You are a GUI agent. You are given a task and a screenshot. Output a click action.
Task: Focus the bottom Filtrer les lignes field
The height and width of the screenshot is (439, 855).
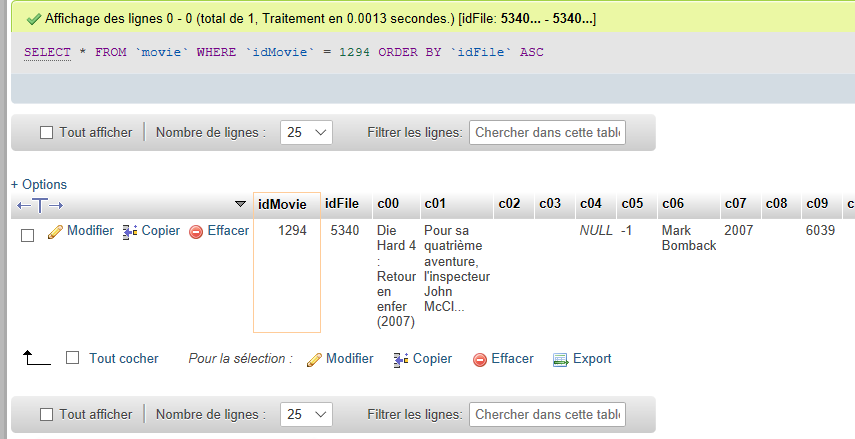coord(547,414)
